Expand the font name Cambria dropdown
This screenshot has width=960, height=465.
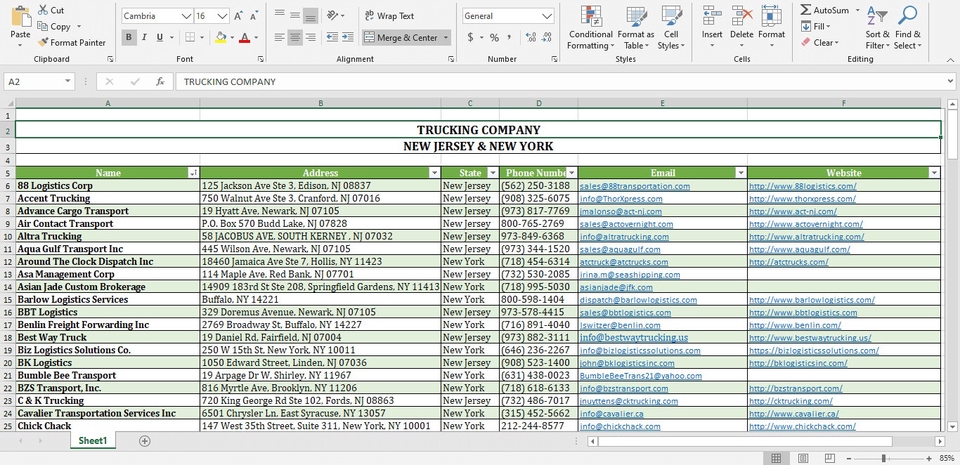pos(186,16)
